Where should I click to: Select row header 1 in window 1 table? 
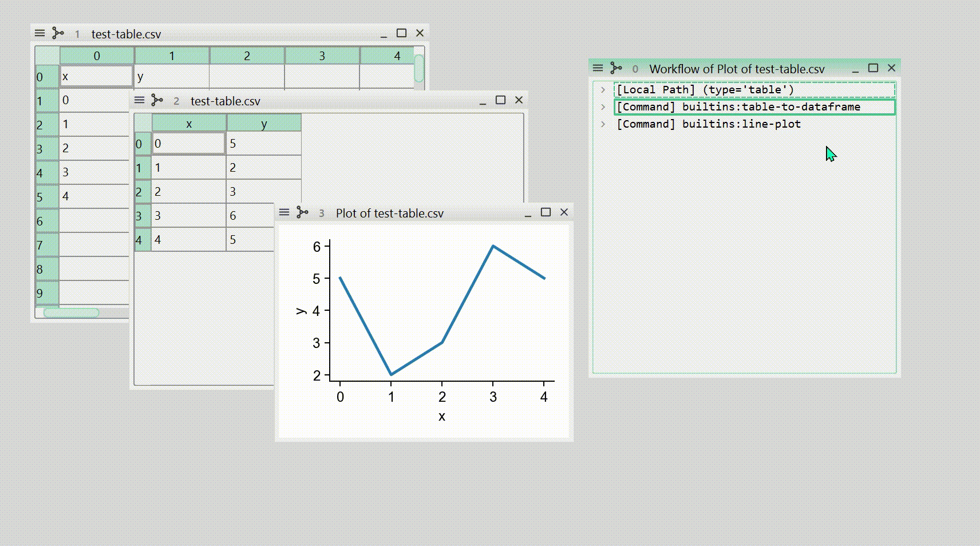coord(47,101)
